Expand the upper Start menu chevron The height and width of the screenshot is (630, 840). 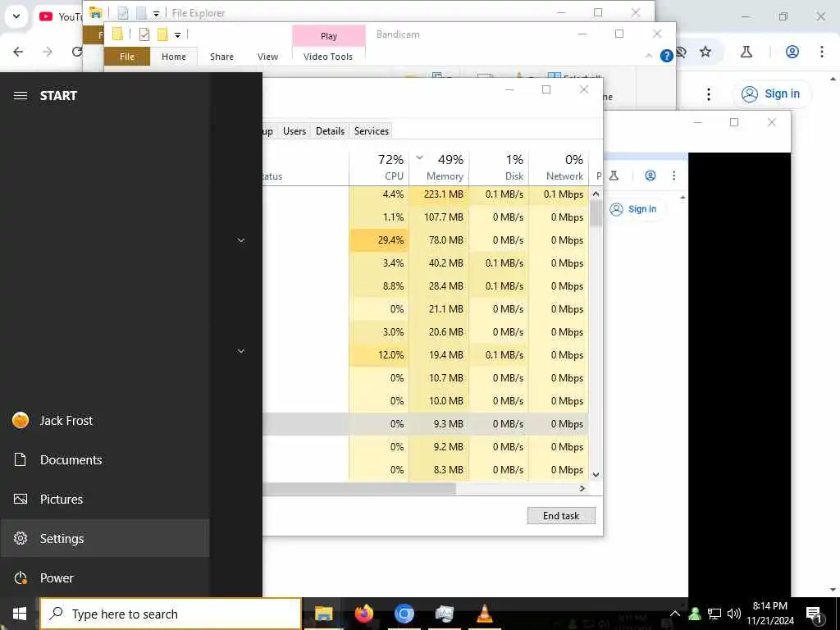tap(241, 240)
